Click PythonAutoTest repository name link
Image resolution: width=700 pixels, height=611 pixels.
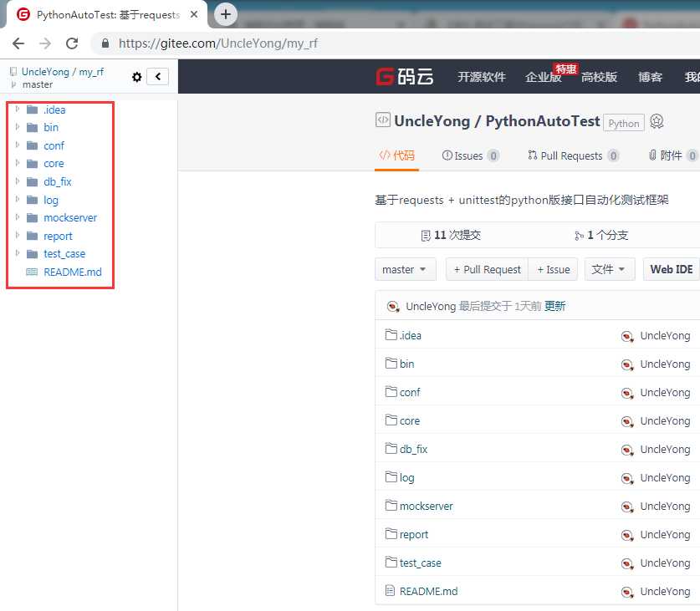tap(542, 121)
